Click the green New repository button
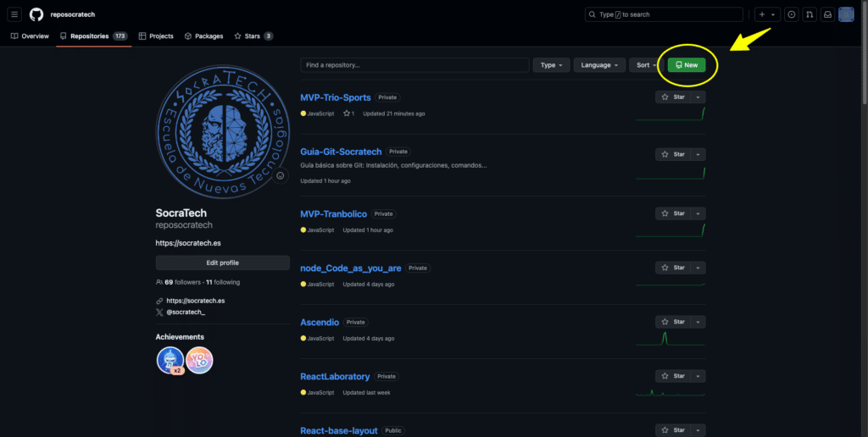The image size is (868, 437). pos(687,64)
